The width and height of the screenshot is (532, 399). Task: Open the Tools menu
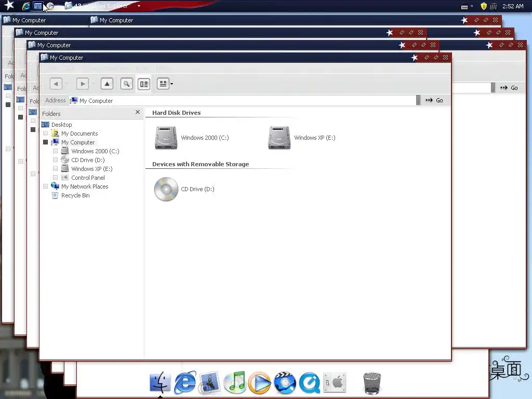tap(142, 68)
